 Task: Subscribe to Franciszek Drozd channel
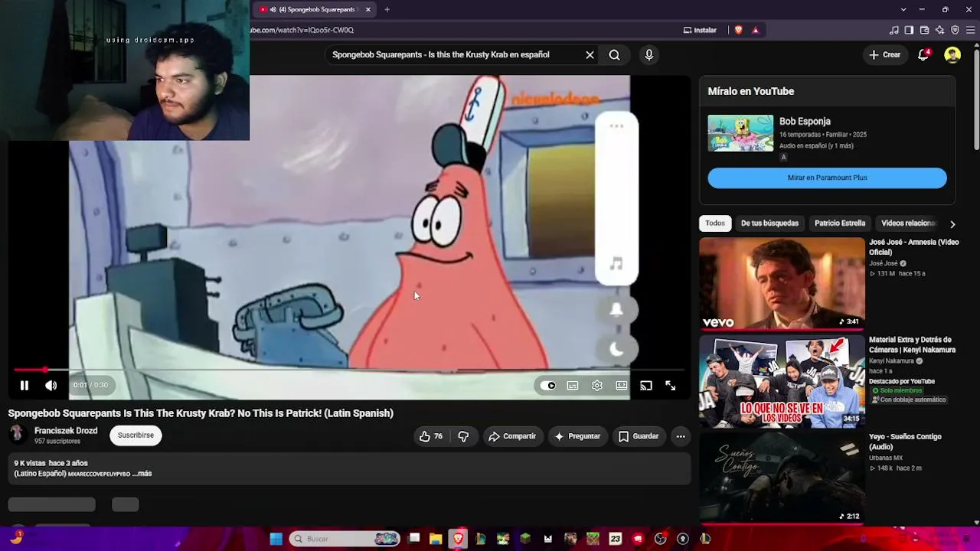click(x=136, y=435)
